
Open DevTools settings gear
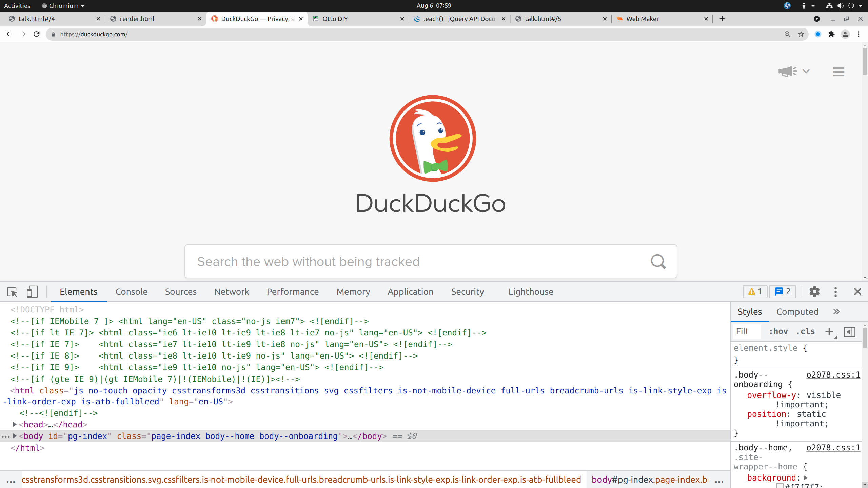pyautogui.click(x=814, y=292)
